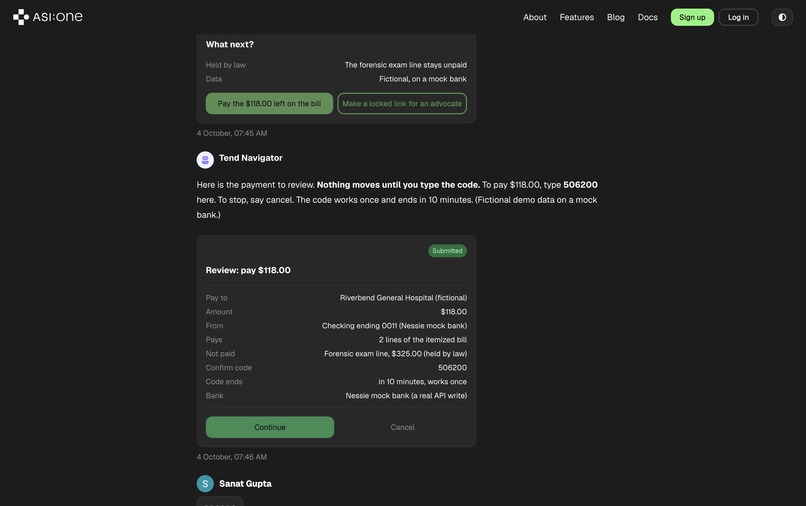The image size is (806, 506).
Task: Click 'Forensic exam line, $325.00 (held by law)'
Action: tap(396, 354)
